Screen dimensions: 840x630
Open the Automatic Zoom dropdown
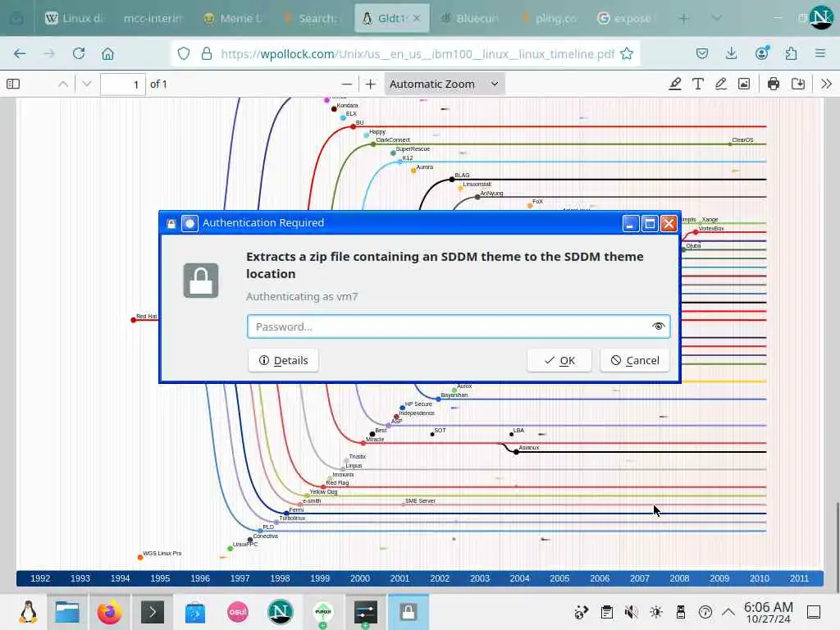coord(444,84)
